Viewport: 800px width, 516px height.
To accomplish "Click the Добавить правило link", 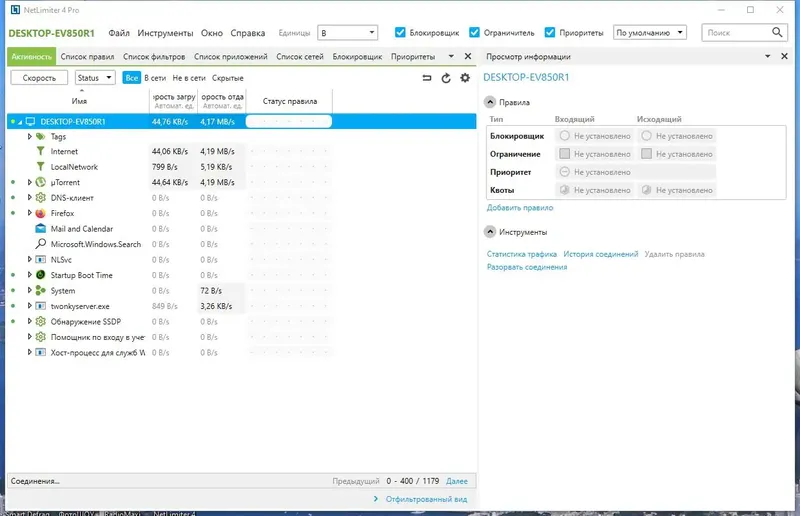I will [520, 208].
